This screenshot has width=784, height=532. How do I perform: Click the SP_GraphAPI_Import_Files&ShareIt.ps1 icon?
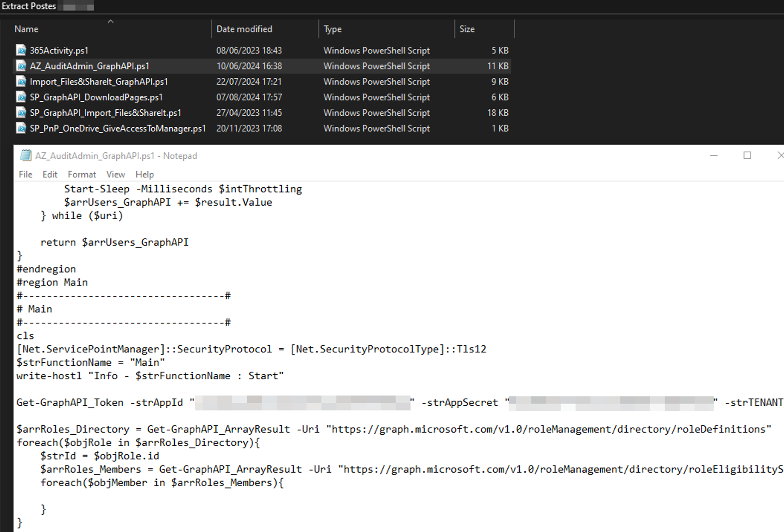(x=21, y=113)
